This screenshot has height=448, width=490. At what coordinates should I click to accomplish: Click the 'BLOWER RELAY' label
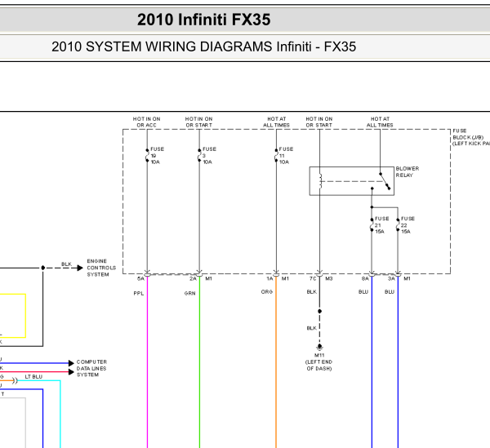(x=408, y=172)
